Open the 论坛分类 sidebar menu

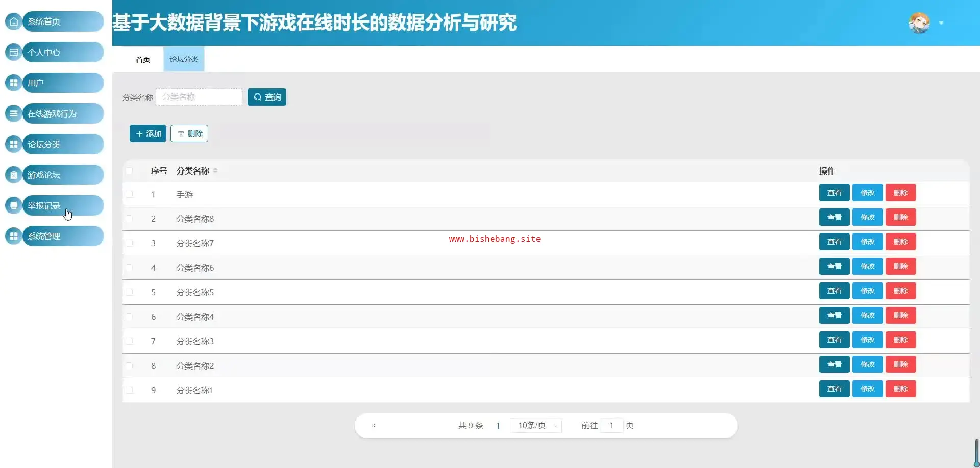click(63, 144)
